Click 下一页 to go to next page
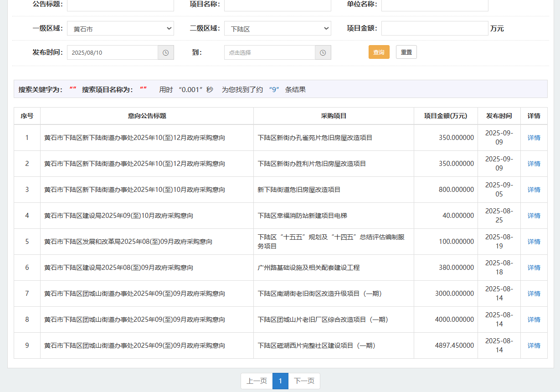The height and width of the screenshot is (392, 560). coord(304,381)
